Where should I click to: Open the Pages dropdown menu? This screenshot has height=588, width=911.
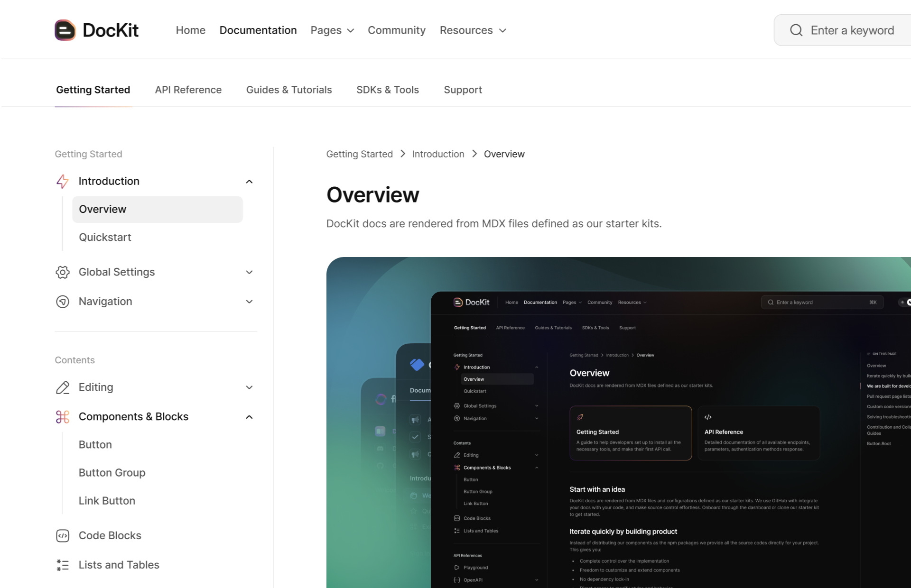(332, 30)
